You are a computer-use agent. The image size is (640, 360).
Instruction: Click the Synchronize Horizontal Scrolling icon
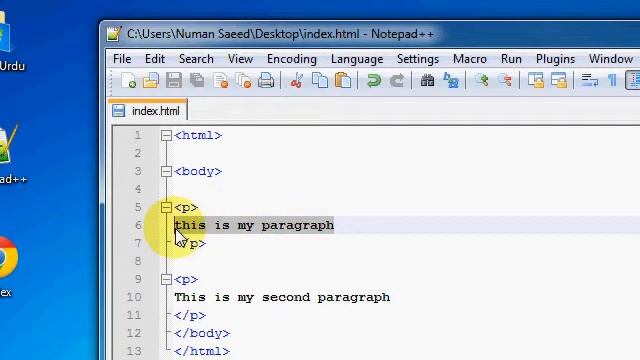tap(559, 80)
